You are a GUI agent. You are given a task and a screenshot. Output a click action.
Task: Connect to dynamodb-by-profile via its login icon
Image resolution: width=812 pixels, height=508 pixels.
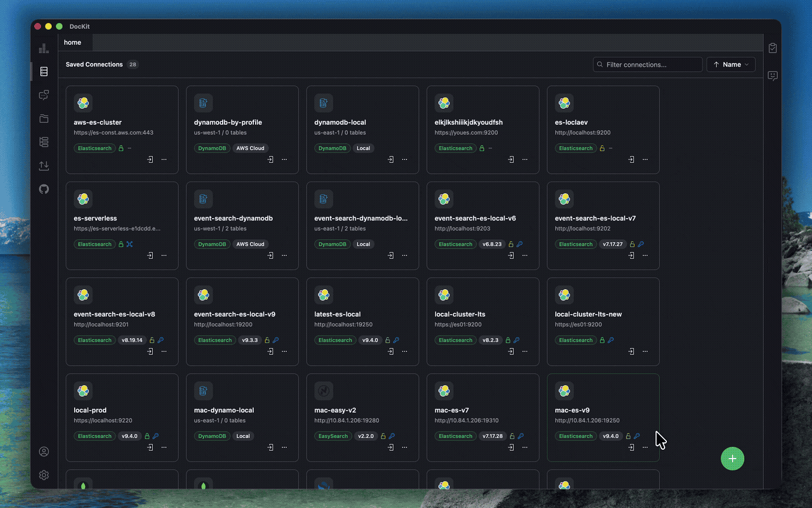pos(270,159)
